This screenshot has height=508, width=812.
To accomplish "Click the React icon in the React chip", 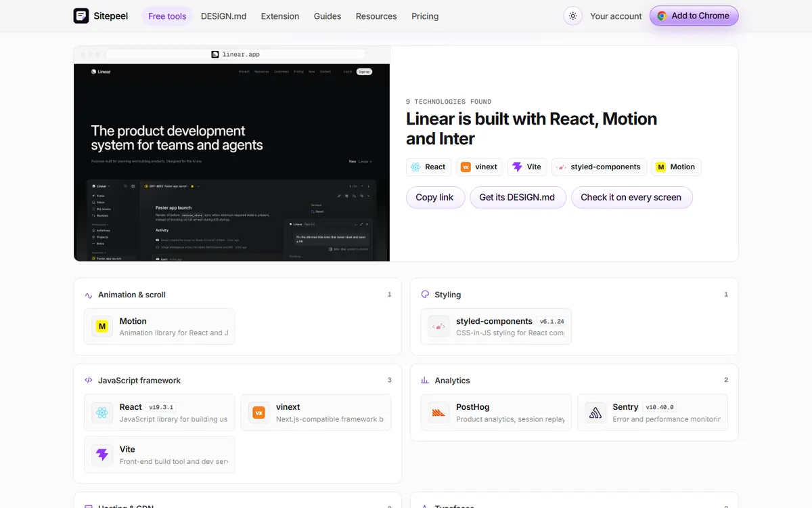I will click(x=415, y=167).
